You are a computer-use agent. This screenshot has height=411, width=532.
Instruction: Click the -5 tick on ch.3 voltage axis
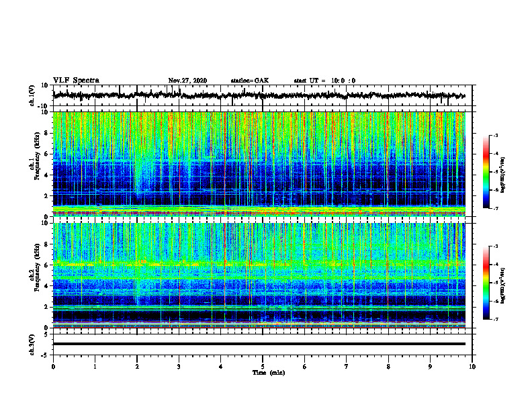[x=45, y=355]
